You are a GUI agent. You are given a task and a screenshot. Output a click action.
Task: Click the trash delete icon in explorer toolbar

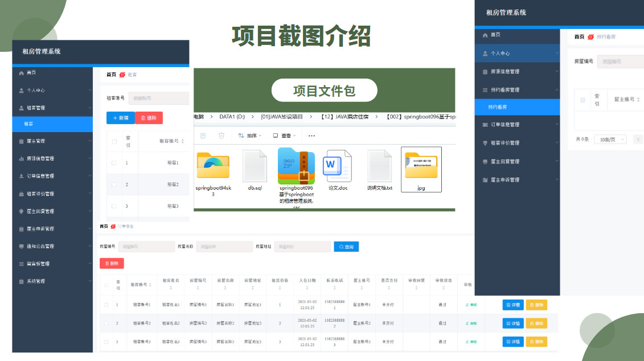221,136
